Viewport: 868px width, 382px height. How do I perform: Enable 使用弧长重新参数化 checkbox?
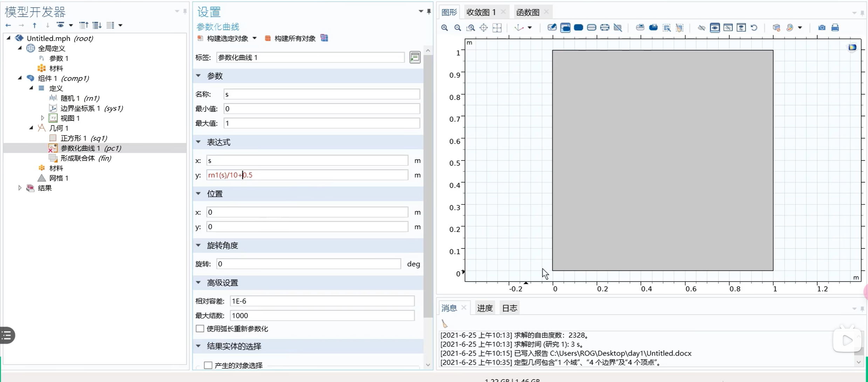[x=200, y=328]
